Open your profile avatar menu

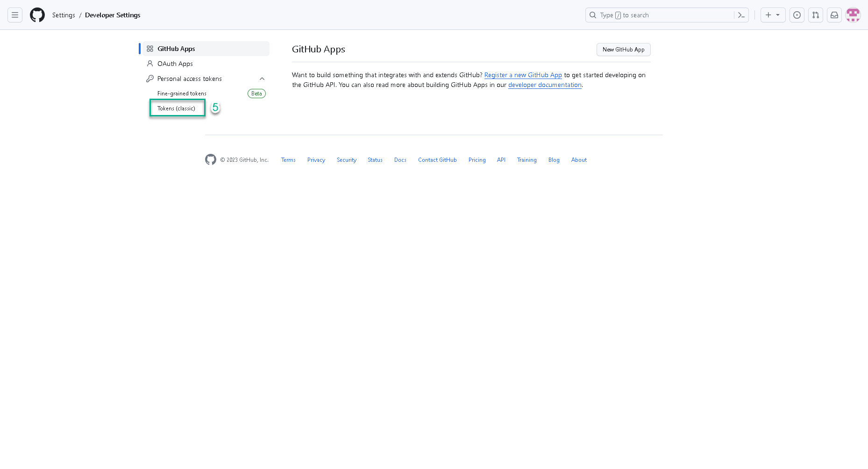click(853, 15)
